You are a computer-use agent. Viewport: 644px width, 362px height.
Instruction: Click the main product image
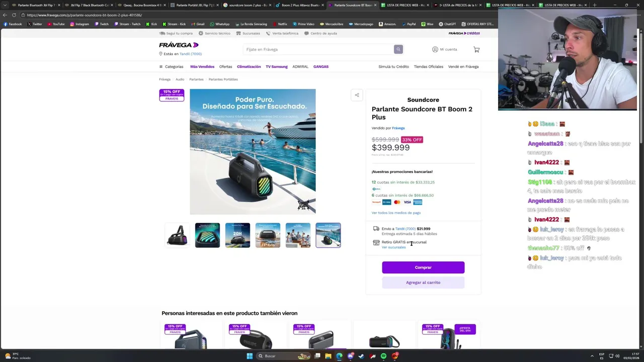click(253, 152)
